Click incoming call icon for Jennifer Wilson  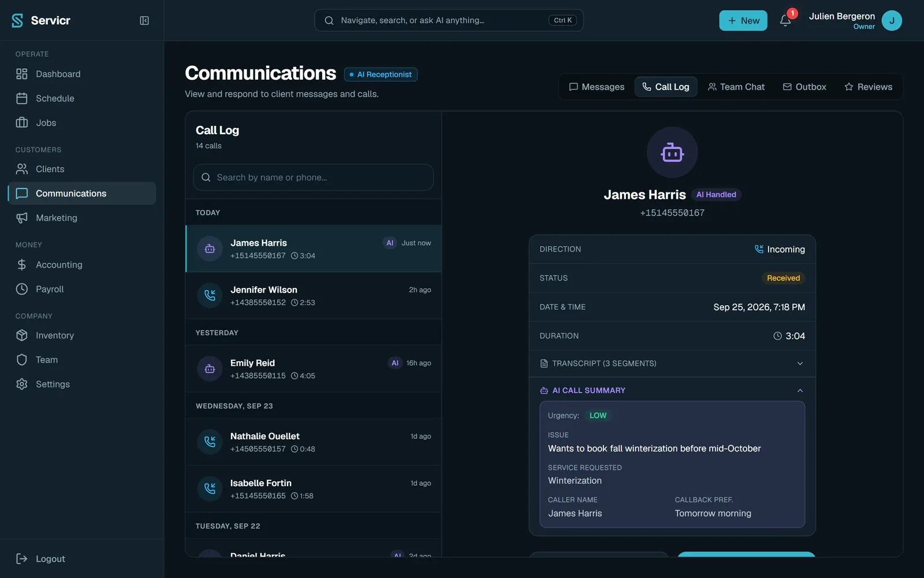click(x=210, y=295)
